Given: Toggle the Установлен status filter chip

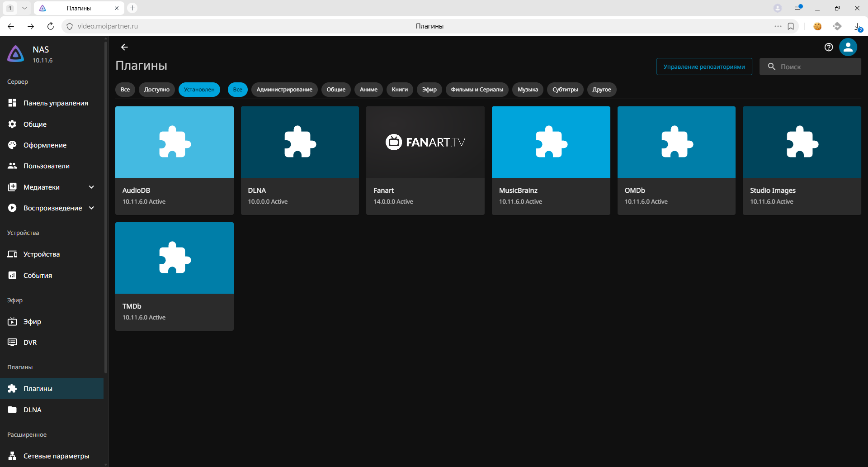Looking at the screenshot, I should pyautogui.click(x=199, y=90).
